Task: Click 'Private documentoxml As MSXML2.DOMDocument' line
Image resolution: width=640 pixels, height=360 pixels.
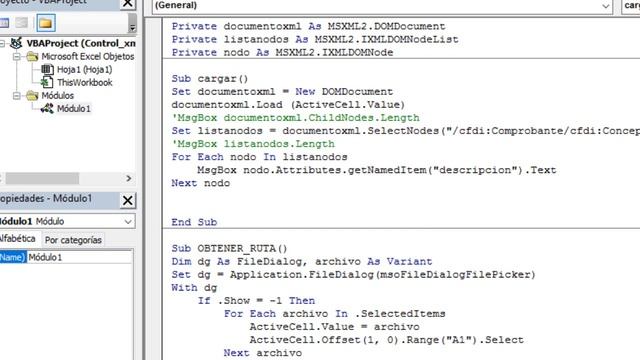Action: [x=309, y=27]
